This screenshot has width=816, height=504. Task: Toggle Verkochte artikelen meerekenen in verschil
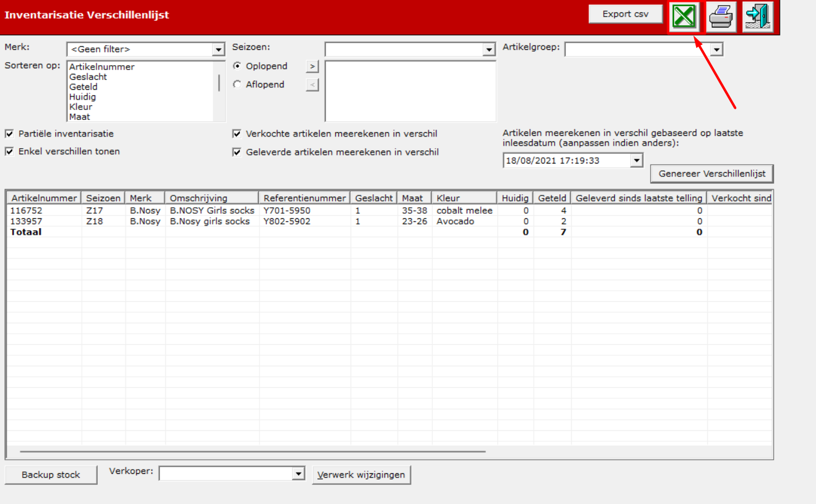pos(237,133)
